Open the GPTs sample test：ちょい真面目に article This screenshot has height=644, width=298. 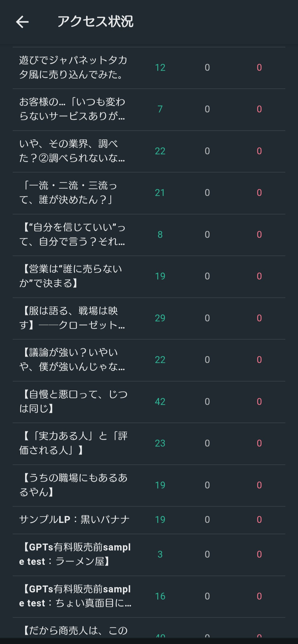pyautogui.click(x=75, y=596)
